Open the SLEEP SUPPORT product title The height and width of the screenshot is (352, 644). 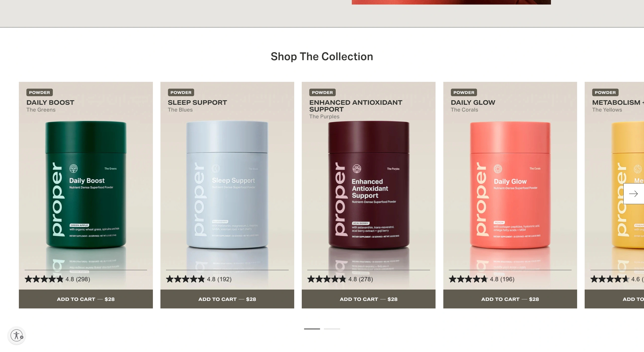point(197,102)
